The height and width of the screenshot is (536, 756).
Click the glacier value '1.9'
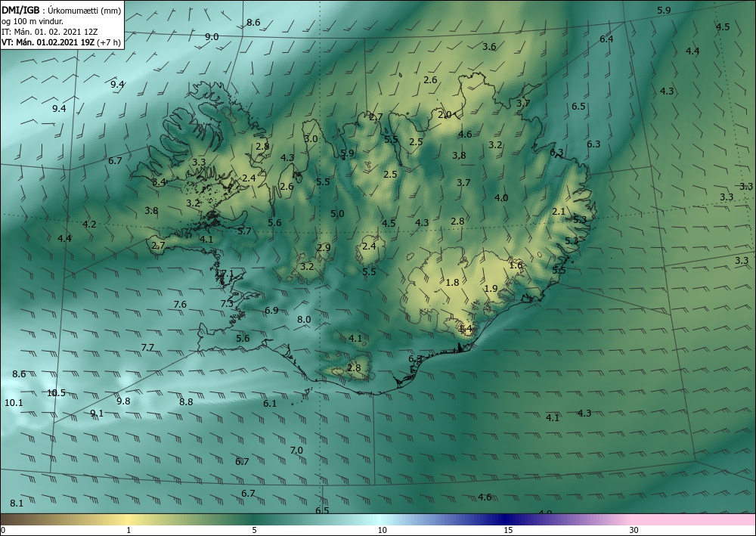pos(491,289)
